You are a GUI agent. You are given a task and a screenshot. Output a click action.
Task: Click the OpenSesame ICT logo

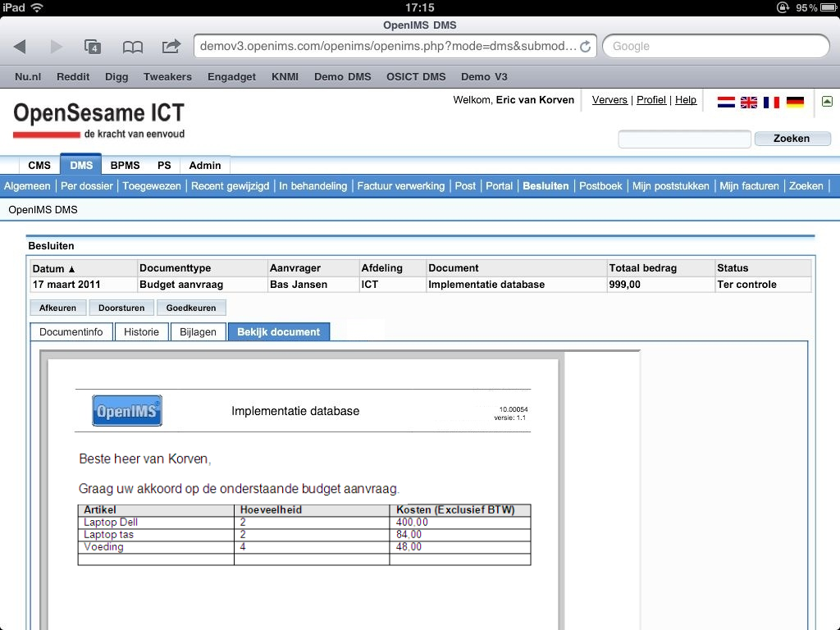98,120
